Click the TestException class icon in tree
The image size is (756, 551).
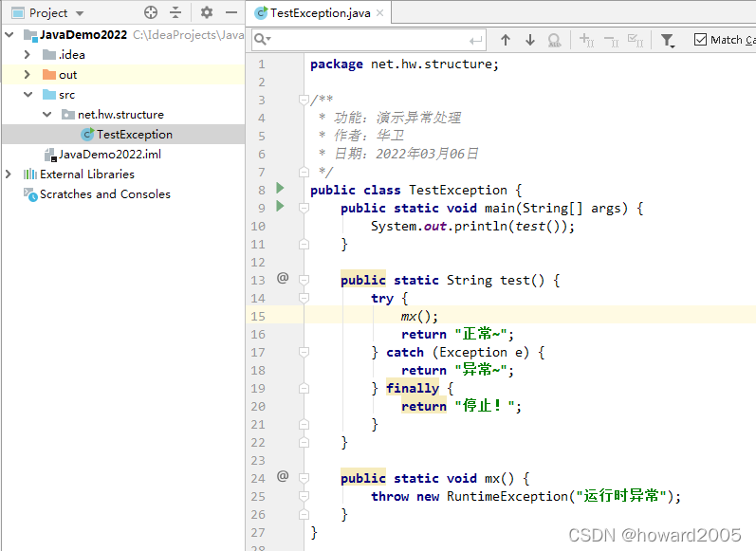point(87,135)
